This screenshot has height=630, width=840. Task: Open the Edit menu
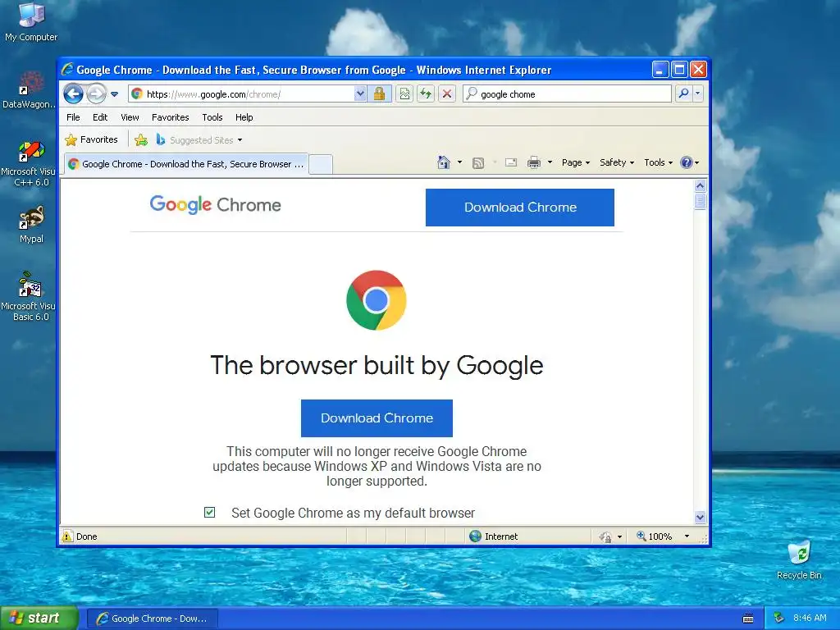pos(99,117)
